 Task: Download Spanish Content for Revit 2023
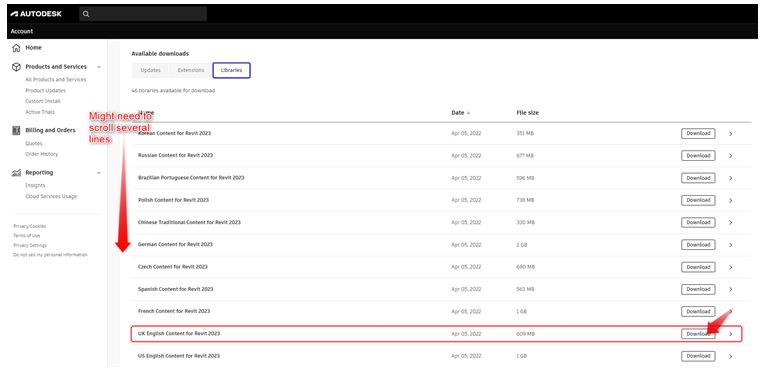pos(698,289)
